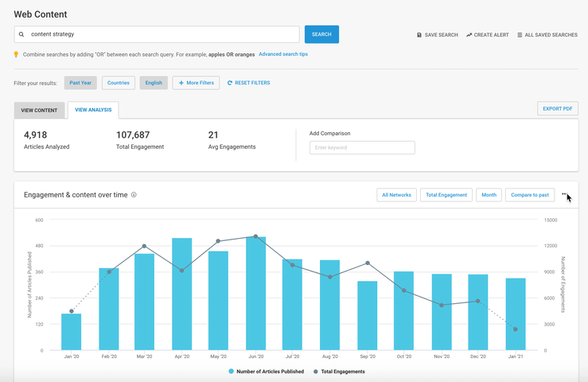Open the All Saved Searches list icon
The height and width of the screenshot is (382, 588).
click(x=520, y=35)
